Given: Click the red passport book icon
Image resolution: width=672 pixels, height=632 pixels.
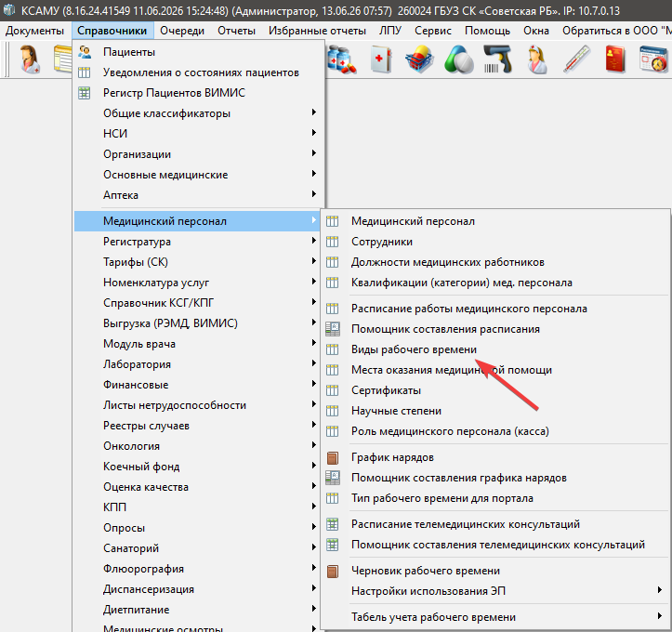Looking at the screenshot, I should pos(615,59).
